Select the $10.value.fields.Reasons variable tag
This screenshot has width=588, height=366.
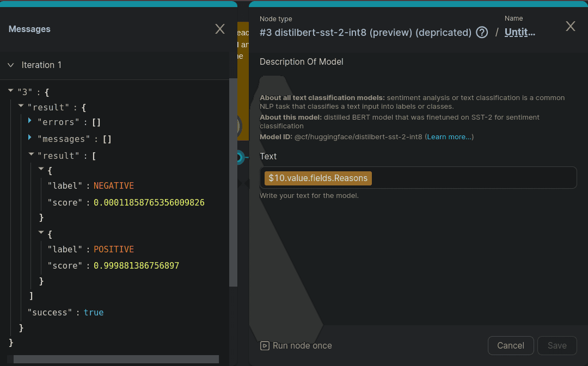point(318,178)
